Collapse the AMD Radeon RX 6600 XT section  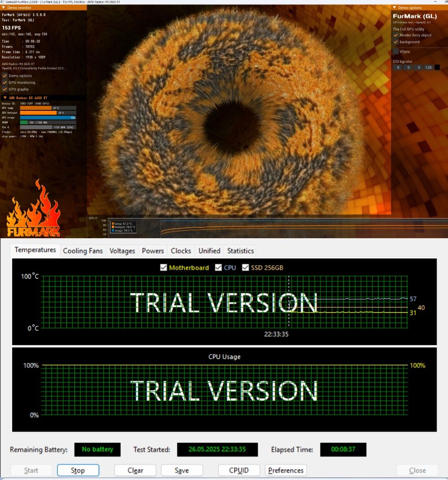point(5,98)
